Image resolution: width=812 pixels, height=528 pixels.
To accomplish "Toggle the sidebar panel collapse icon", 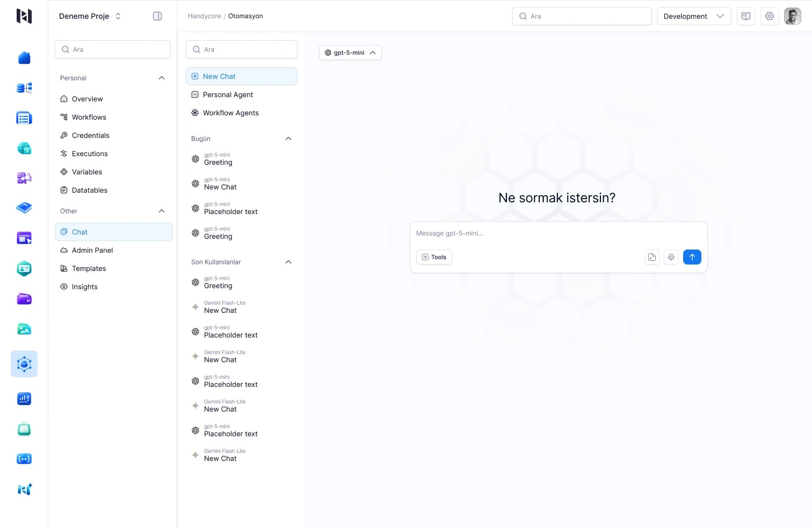I will coord(157,16).
